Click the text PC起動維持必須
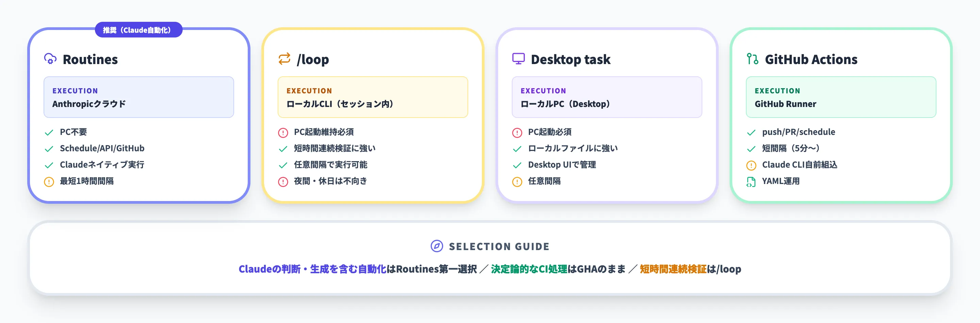Image resolution: width=980 pixels, height=323 pixels. click(x=324, y=132)
